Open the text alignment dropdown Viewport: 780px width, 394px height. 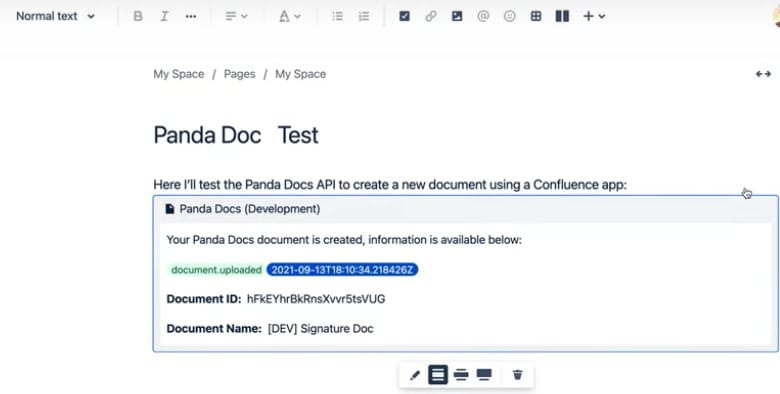pyautogui.click(x=236, y=16)
